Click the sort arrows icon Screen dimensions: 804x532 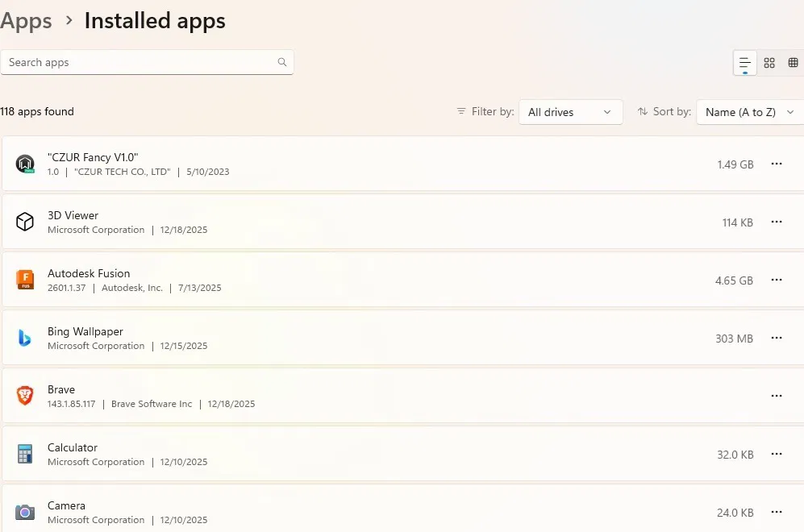[641, 111]
